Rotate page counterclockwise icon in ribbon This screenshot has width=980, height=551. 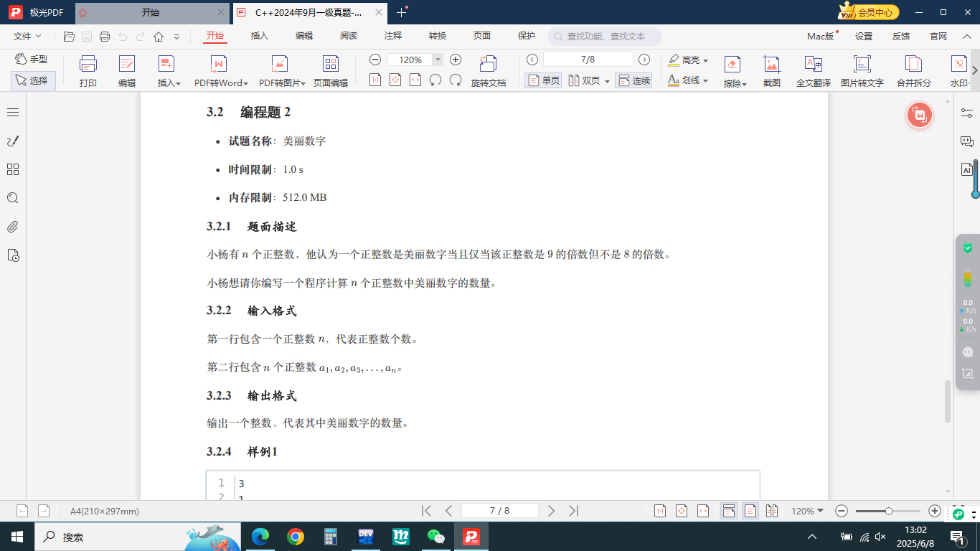point(435,80)
